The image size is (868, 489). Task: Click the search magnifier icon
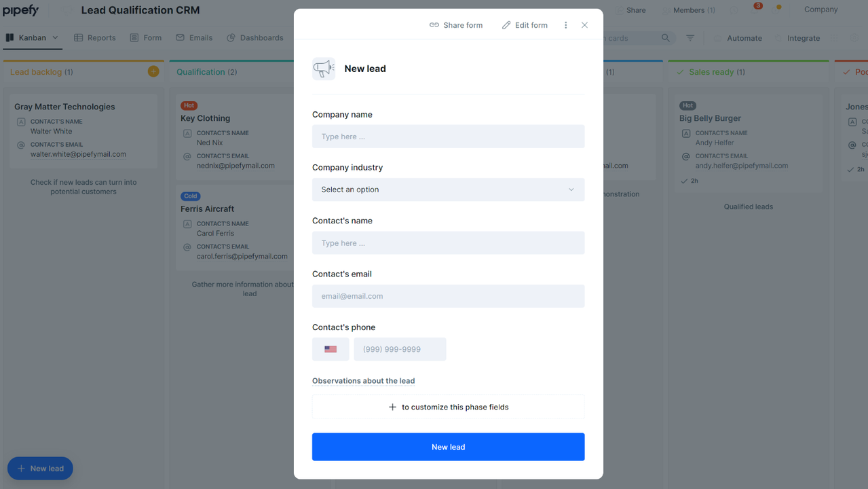click(x=666, y=38)
